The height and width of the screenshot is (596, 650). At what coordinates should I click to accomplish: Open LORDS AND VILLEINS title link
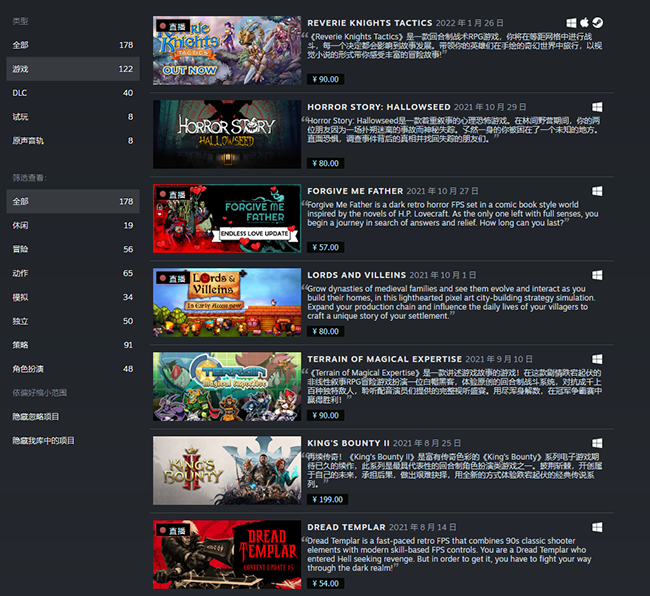pos(357,275)
